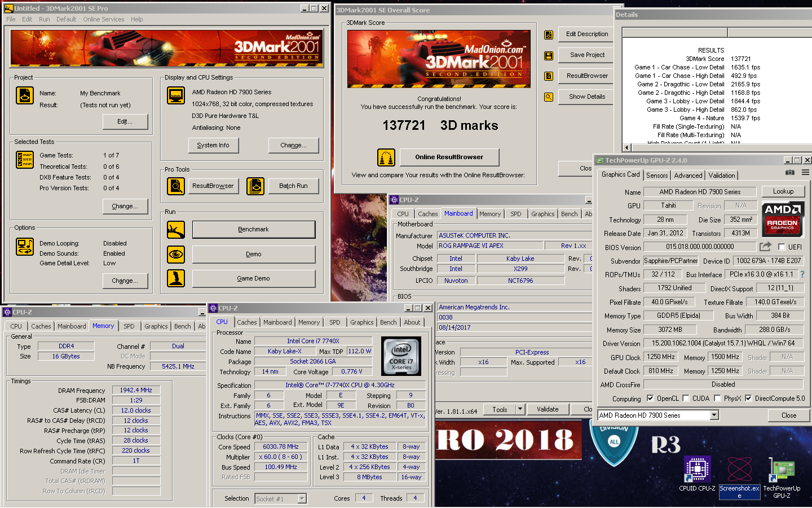
Task: Click the Change... button under Selected Tests
Action: (125, 206)
